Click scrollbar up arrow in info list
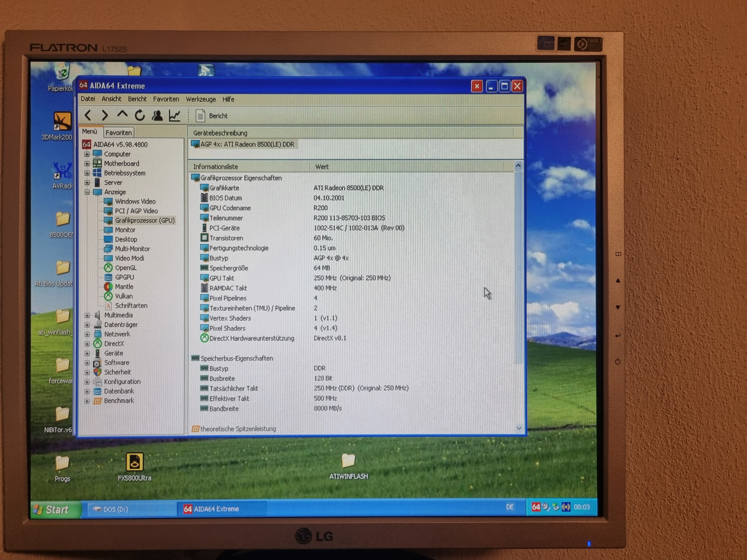 [x=518, y=166]
